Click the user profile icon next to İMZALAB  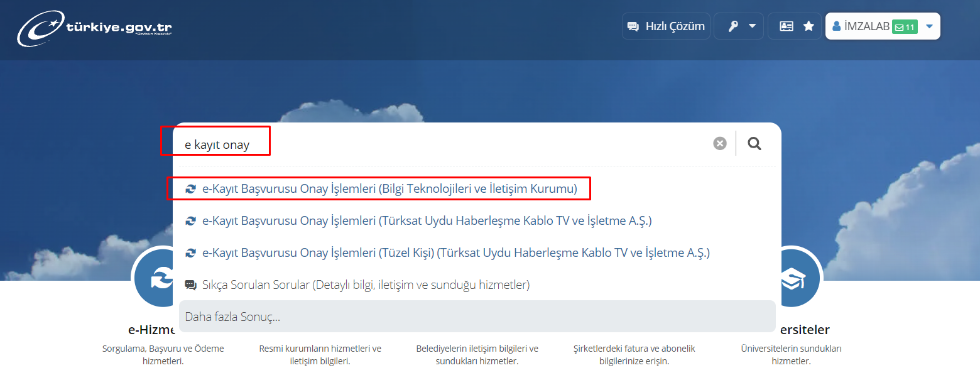[x=836, y=26]
